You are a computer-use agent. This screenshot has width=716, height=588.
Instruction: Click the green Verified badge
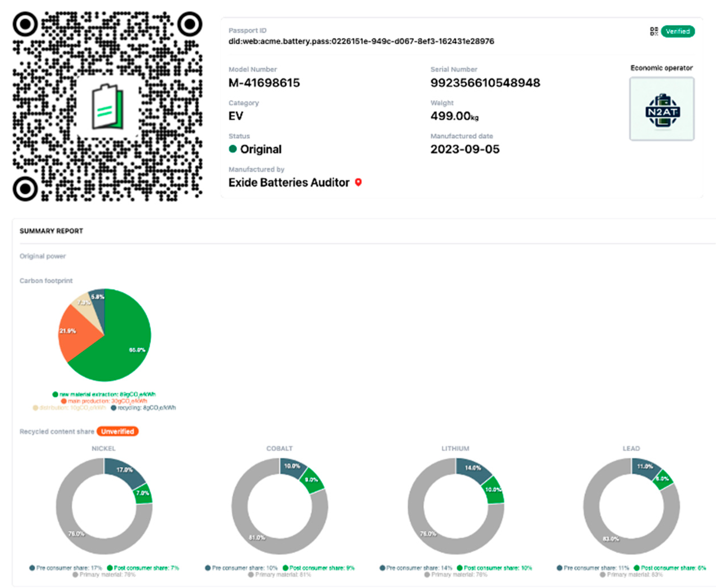point(678,31)
